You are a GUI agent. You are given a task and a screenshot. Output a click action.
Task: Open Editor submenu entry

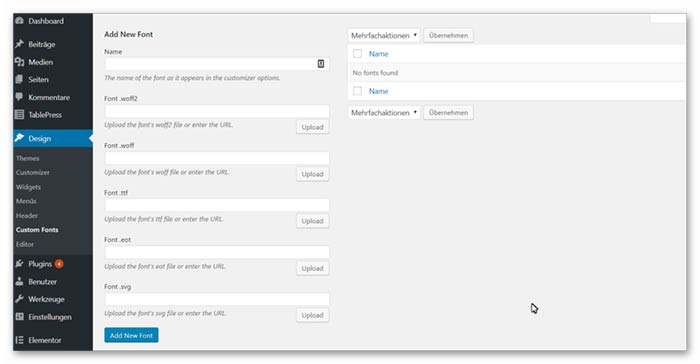coord(25,244)
